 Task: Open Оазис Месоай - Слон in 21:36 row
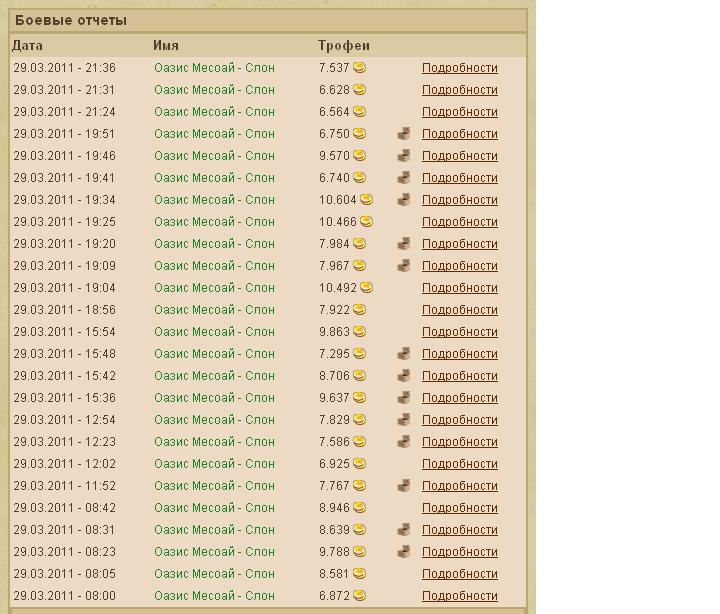pos(214,68)
